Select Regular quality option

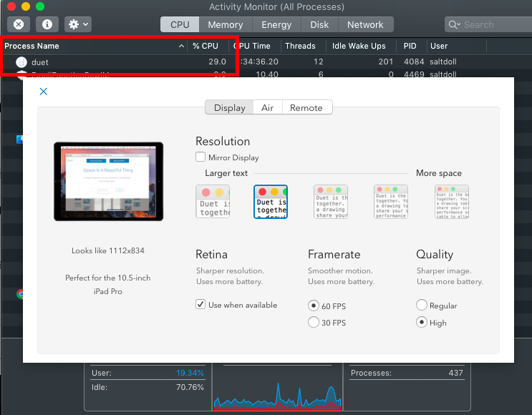point(422,305)
